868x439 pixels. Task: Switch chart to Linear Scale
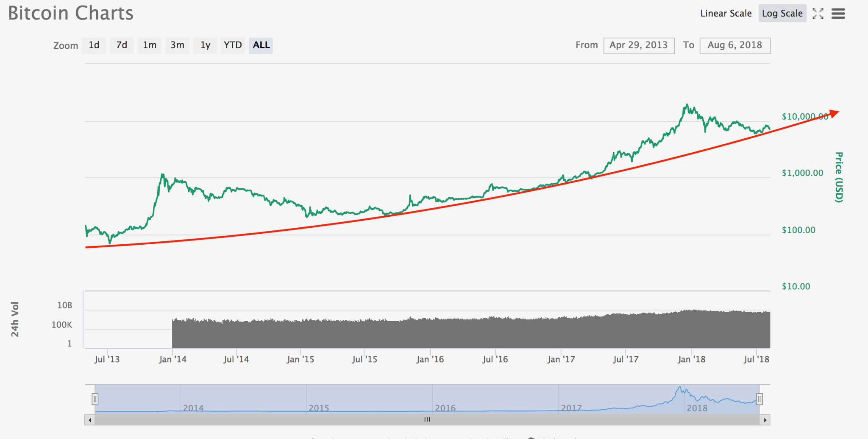point(726,14)
